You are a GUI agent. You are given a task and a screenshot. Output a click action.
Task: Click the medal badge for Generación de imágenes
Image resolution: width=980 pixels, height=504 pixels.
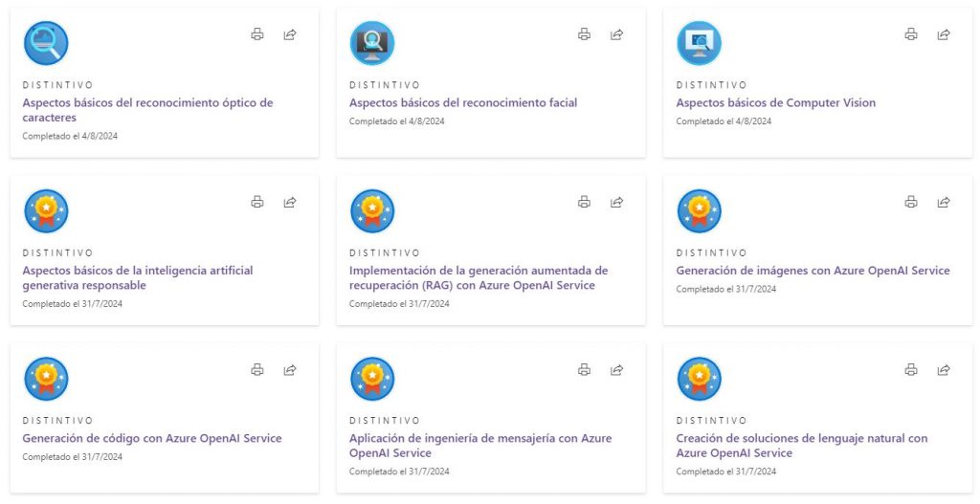pyautogui.click(x=699, y=210)
